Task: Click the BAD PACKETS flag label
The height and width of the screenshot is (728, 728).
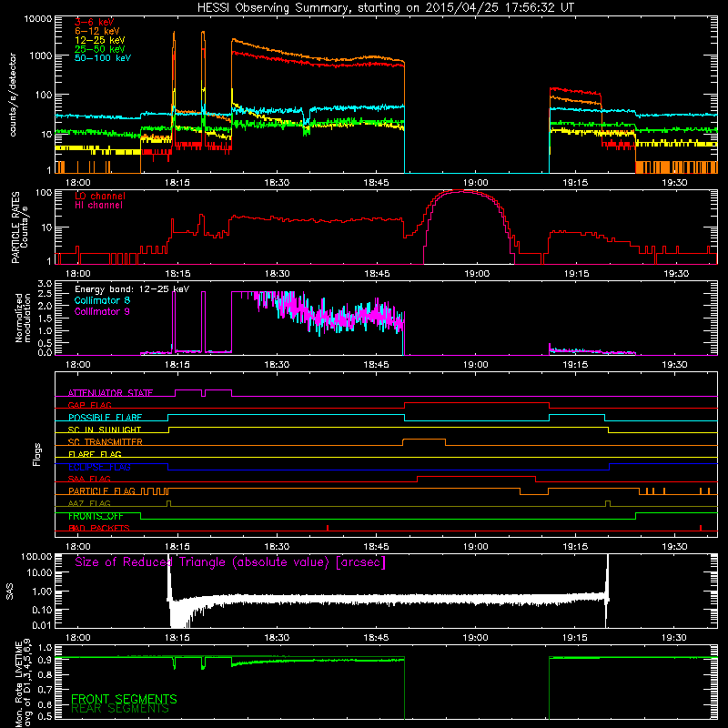Action: [99, 529]
